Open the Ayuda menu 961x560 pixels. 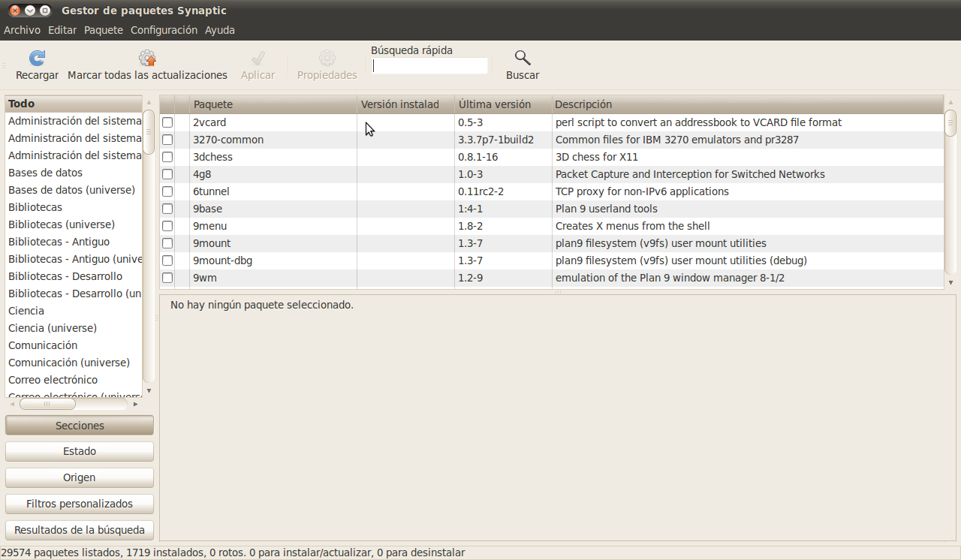click(220, 30)
